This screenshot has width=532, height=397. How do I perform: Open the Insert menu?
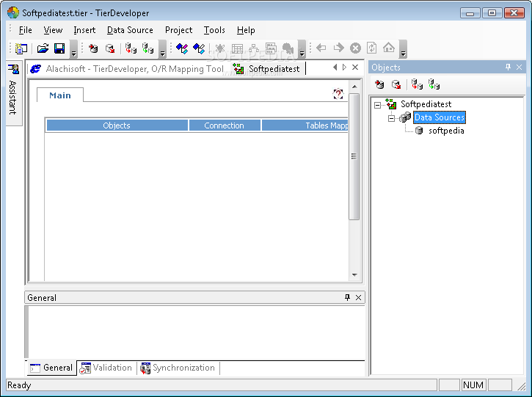84,30
